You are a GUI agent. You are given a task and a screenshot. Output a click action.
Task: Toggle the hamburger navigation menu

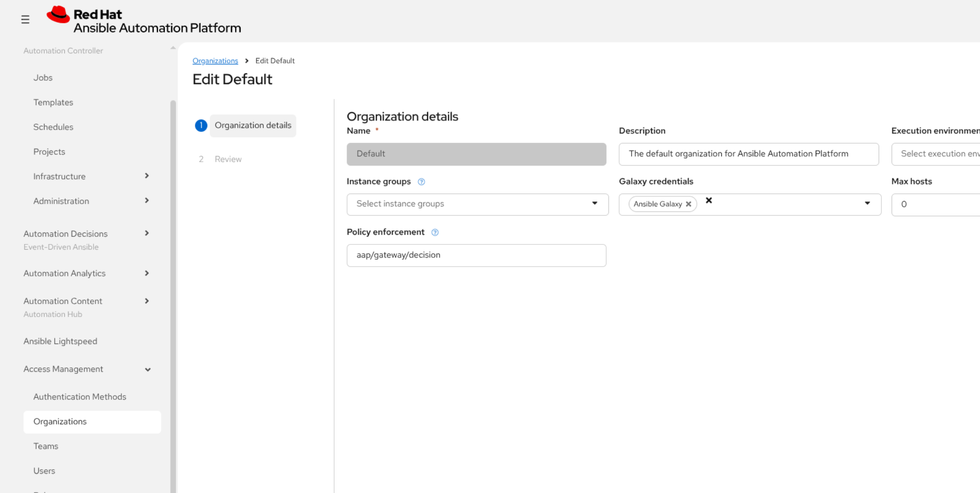click(25, 19)
